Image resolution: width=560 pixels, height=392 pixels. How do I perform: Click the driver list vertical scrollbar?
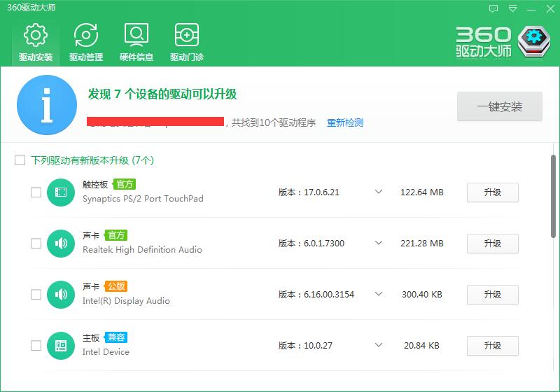(553, 196)
